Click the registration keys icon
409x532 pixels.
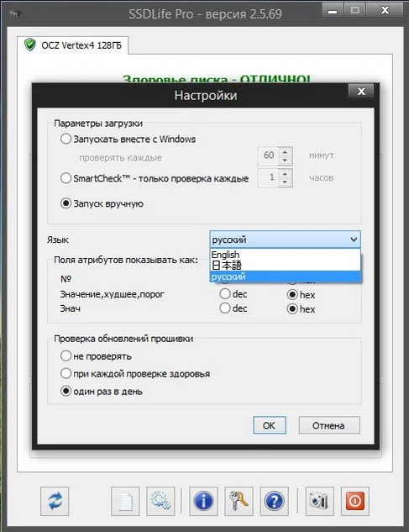(239, 501)
